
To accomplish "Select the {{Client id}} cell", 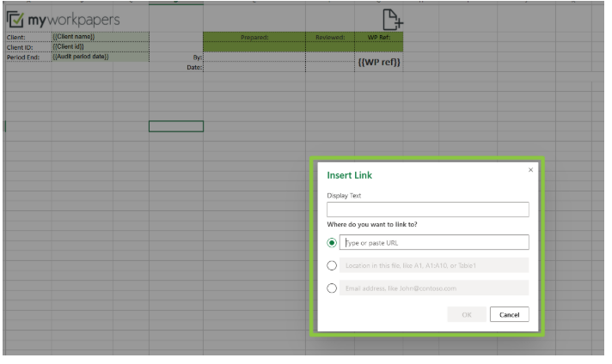I will (100, 47).
